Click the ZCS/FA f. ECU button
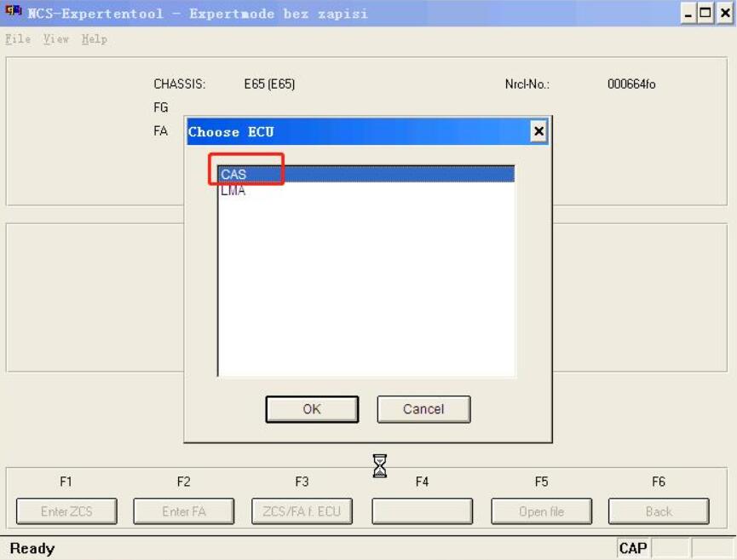Viewport: 737px width, 560px height. (302, 511)
